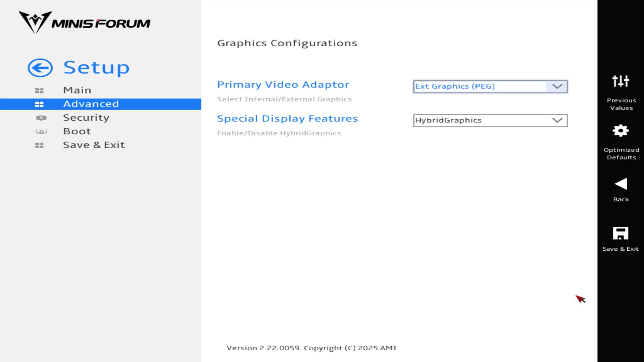
Task: Click the blue back arrow circle icon
Action: pyautogui.click(x=40, y=68)
